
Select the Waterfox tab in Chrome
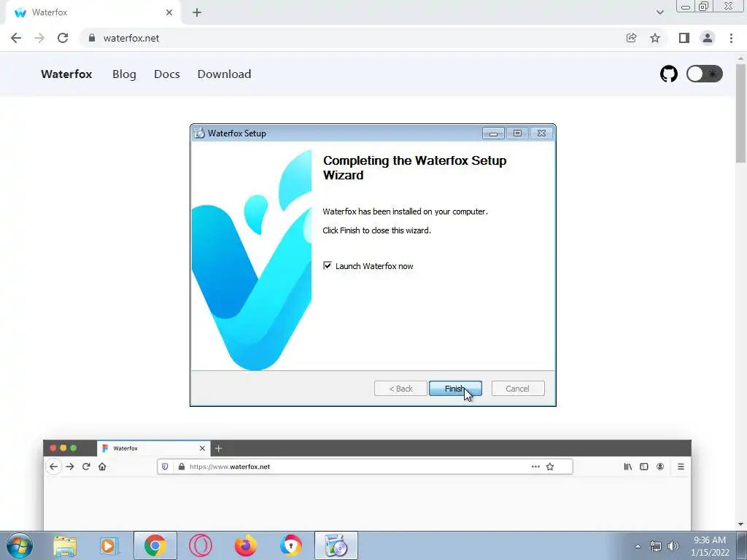pyautogui.click(x=93, y=12)
